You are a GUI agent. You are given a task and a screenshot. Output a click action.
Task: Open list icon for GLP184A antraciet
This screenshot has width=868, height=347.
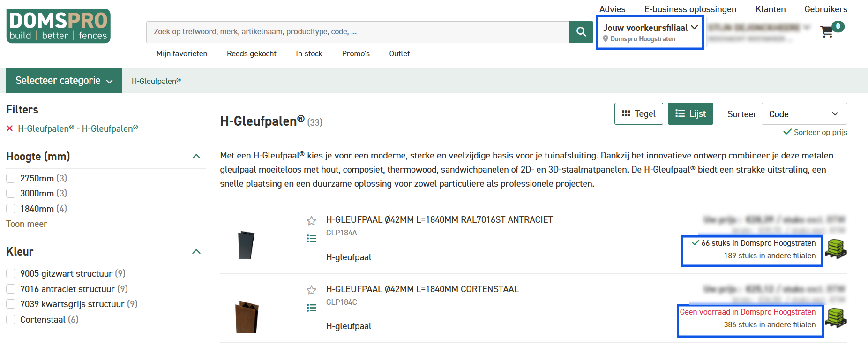pyautogui.click(x=312, y=239)
